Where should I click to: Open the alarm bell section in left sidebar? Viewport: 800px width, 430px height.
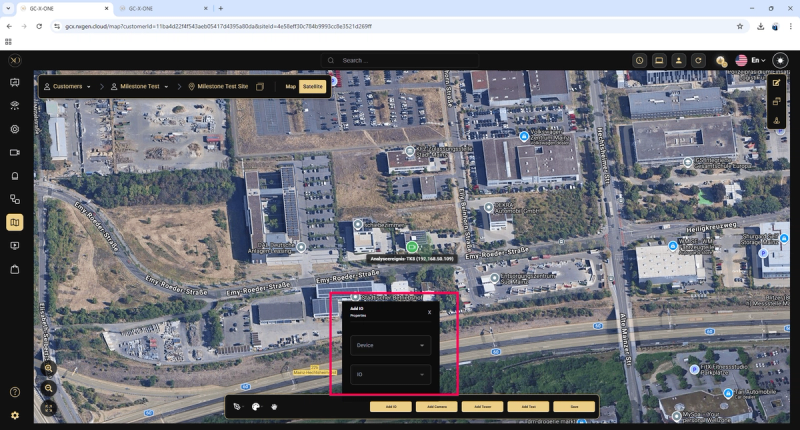(15, 176)
